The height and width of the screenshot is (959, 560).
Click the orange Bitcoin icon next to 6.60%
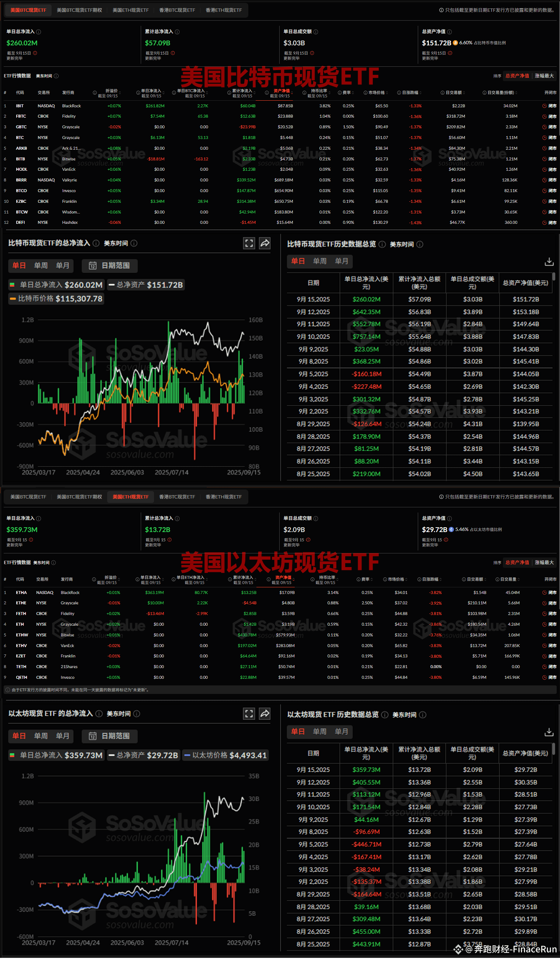tap(455, 43)
